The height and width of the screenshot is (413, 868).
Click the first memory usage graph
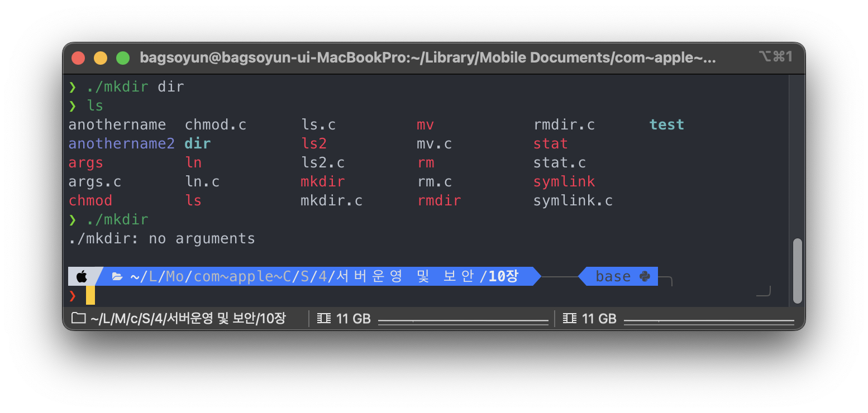pos(464,321)
